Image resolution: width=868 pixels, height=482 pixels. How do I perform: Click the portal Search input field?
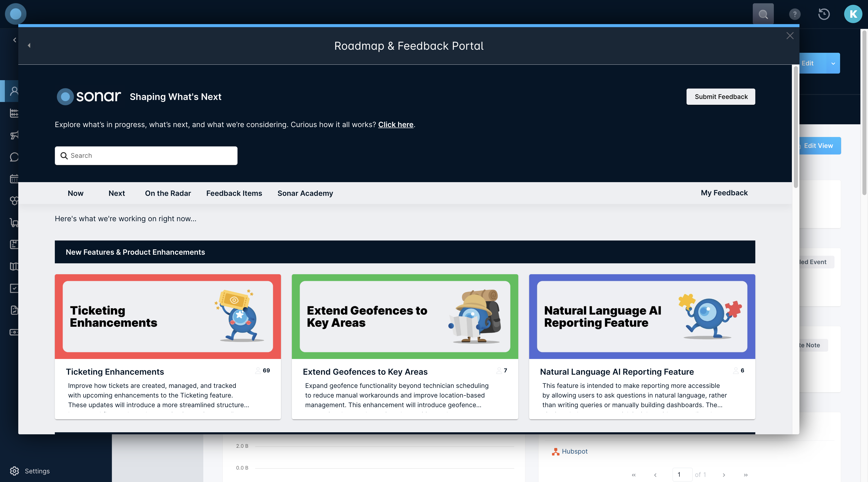pos(146,156)
